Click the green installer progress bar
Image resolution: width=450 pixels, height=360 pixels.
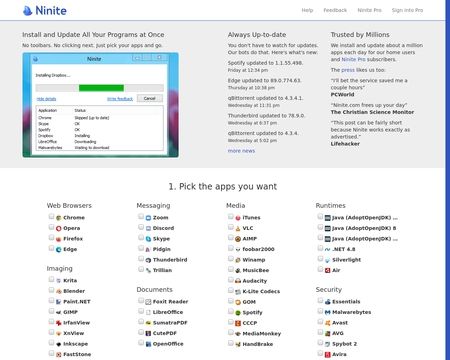point(101,88)
